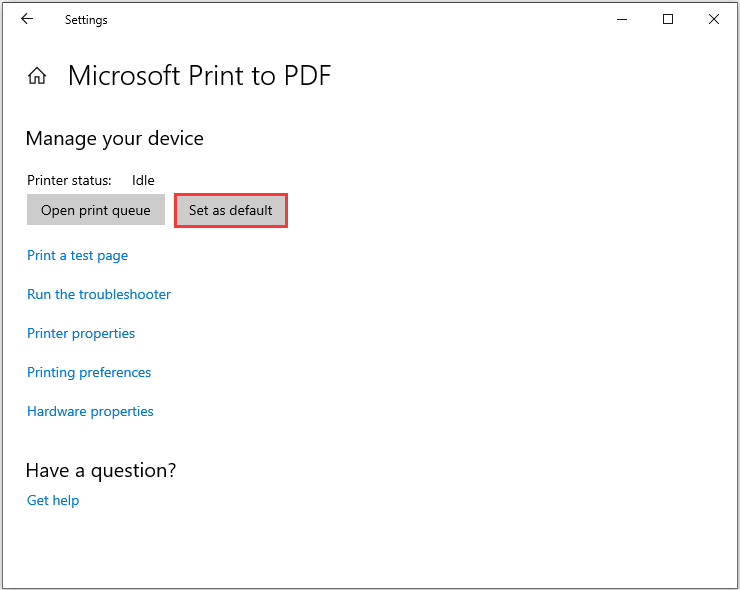Open Printing preferences
This screenshot has height=590, width=740.
coord(89,372)
